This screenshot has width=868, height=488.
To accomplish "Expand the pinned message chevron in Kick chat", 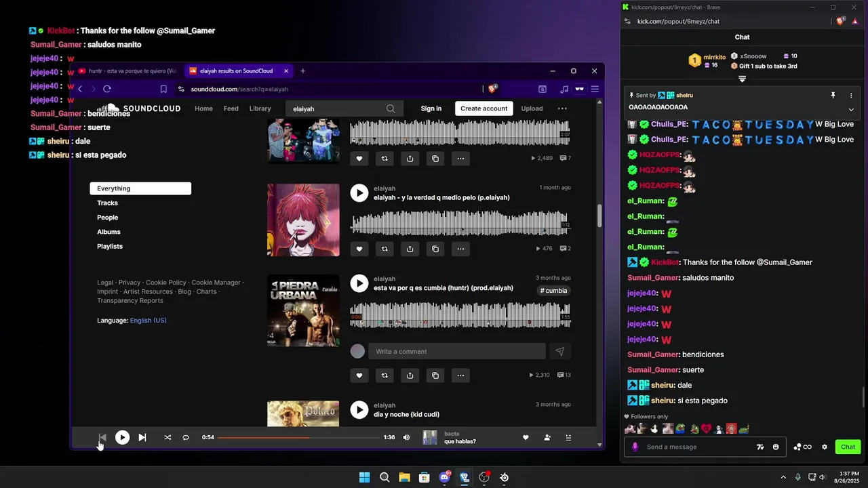I will pyautogui.click(x=851, y=109).
